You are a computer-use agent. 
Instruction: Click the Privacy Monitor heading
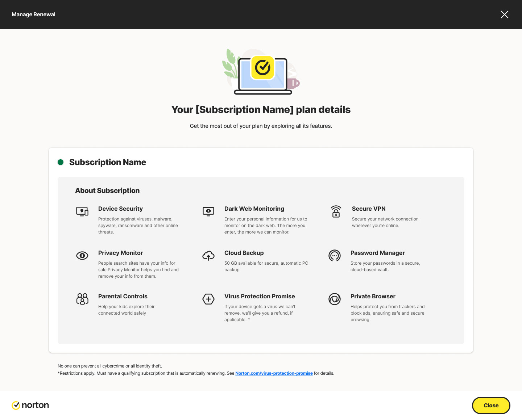click(x=120, y=253)
